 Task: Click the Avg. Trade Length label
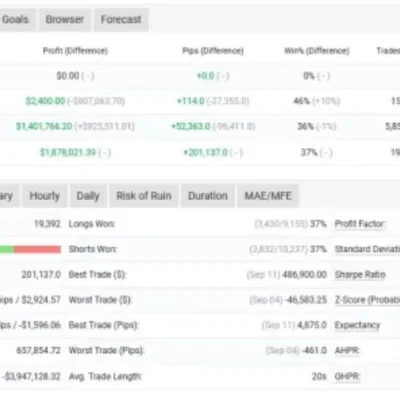coord(105,377)
